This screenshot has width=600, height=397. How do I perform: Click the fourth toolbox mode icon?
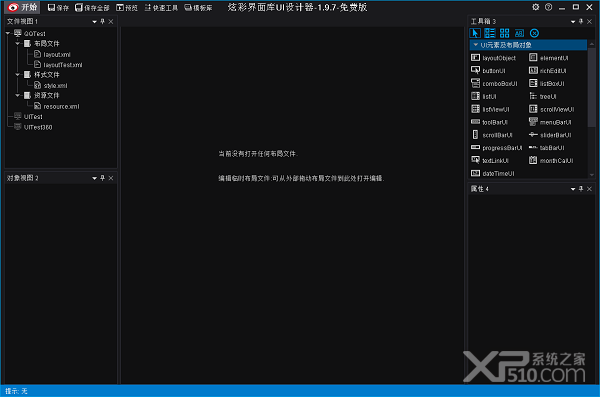coord(519,33)
